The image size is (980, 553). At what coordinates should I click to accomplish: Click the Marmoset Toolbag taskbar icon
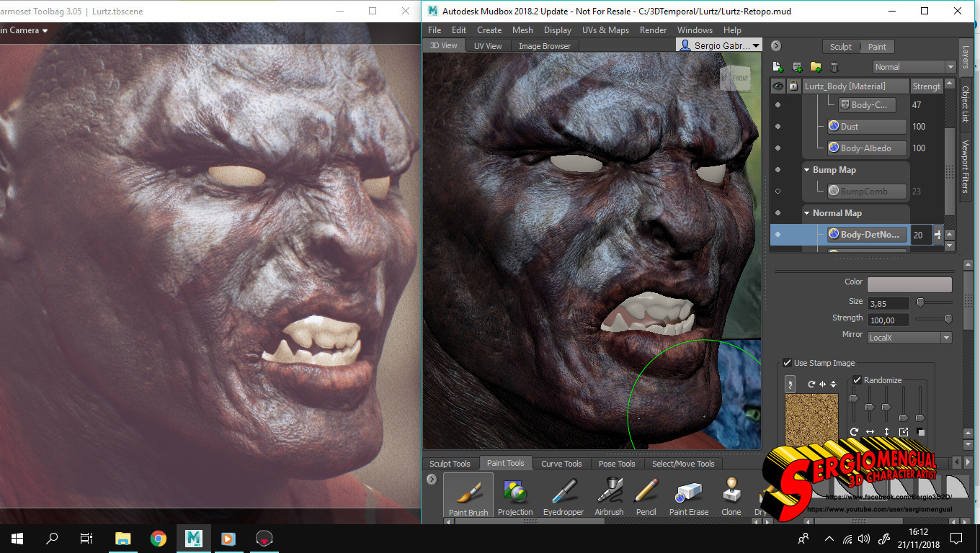point(264,538)
